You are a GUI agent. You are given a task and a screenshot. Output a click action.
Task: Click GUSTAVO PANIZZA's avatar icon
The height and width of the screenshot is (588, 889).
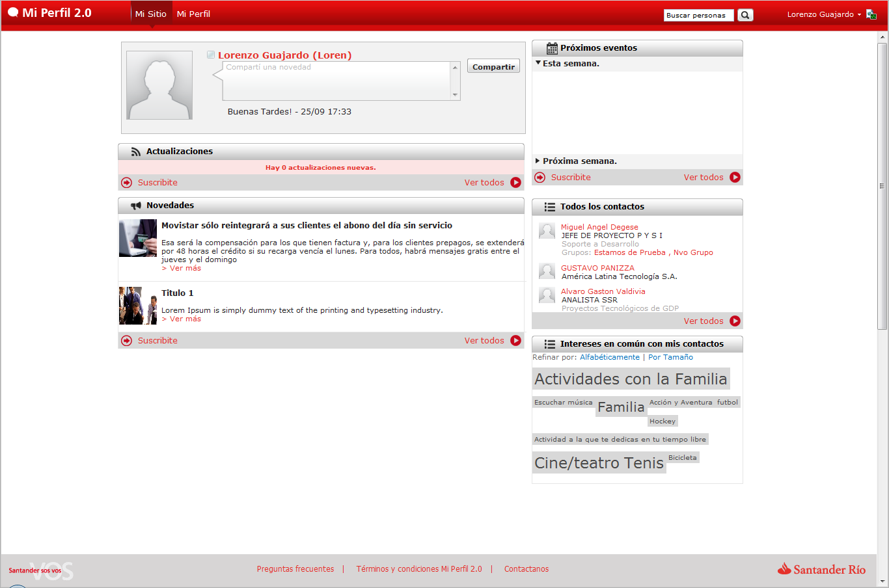click(547, 271)
